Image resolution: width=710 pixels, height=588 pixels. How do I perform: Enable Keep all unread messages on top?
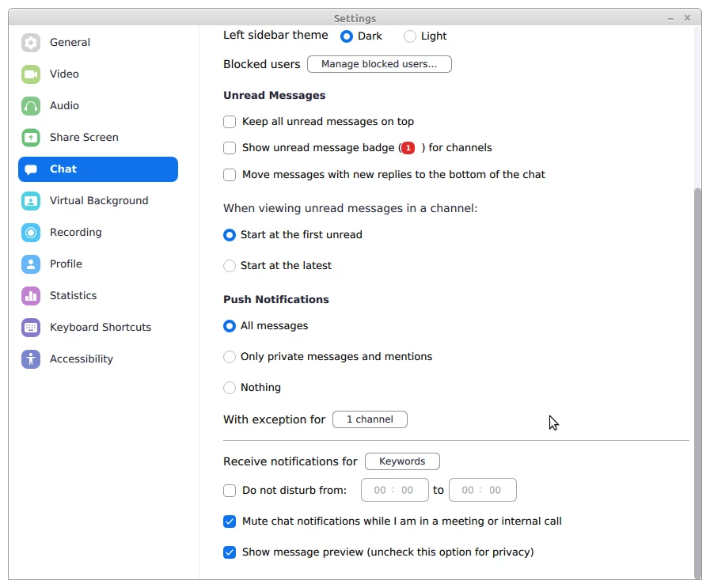pyautogui.click(x=230, y=122)
